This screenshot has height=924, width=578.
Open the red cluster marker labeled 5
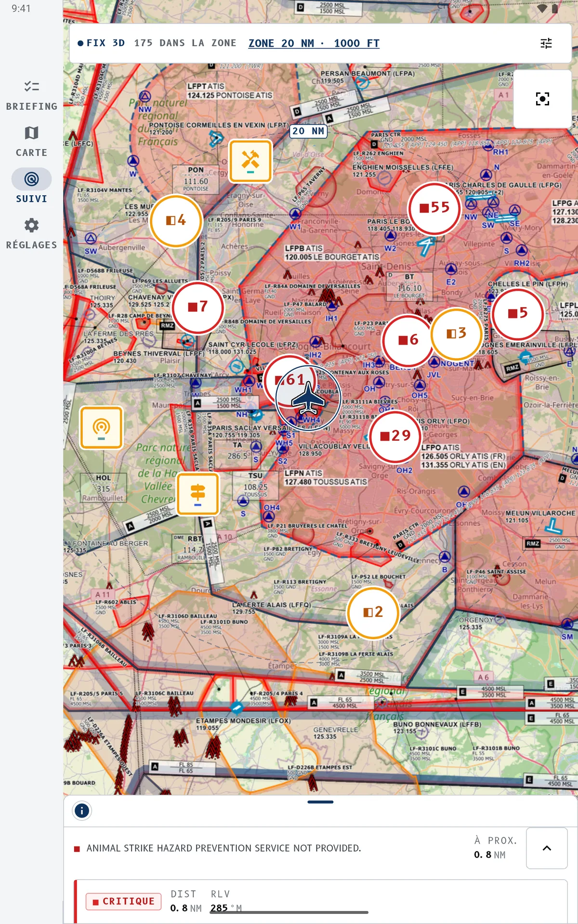518,313
